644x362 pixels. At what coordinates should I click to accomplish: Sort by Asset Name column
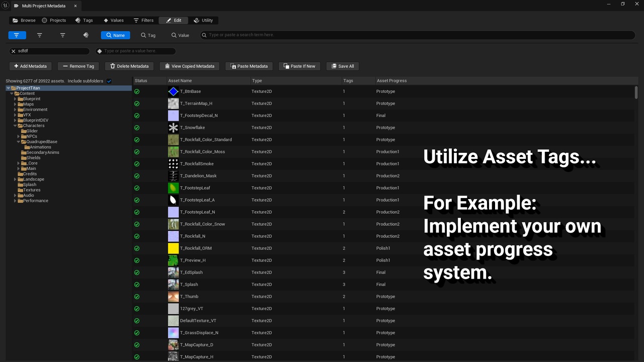coord(208,81)
